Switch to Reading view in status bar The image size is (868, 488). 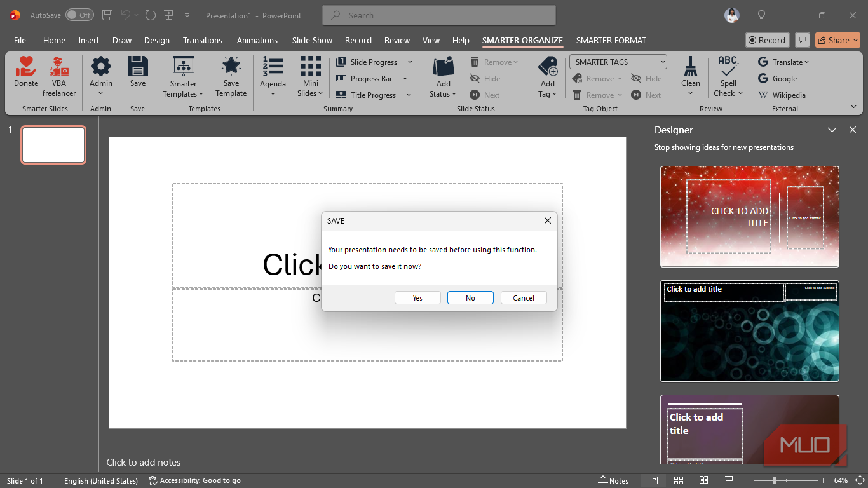[703, 480]
